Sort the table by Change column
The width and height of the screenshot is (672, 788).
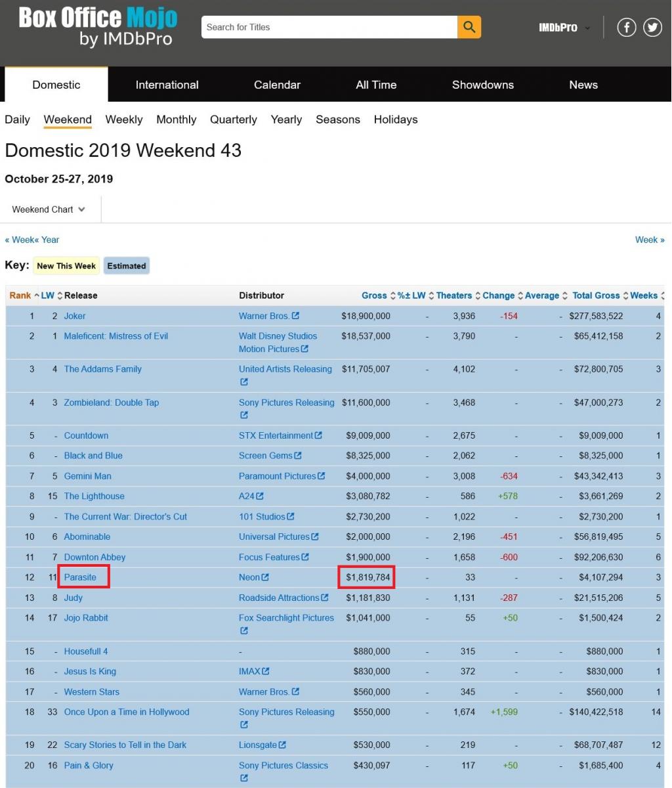click(x=503, y=295)
